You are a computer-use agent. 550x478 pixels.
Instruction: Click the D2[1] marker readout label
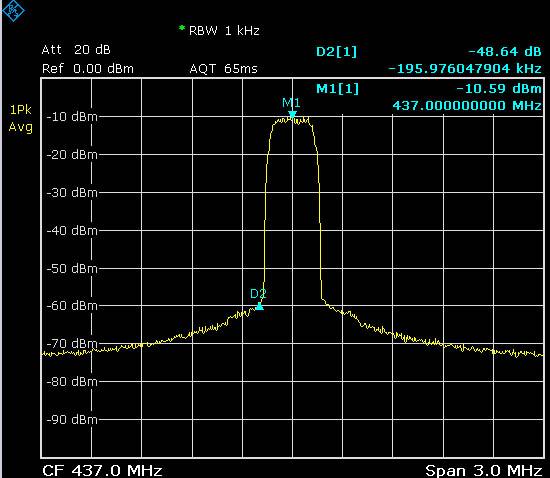(x=336, y=52)
